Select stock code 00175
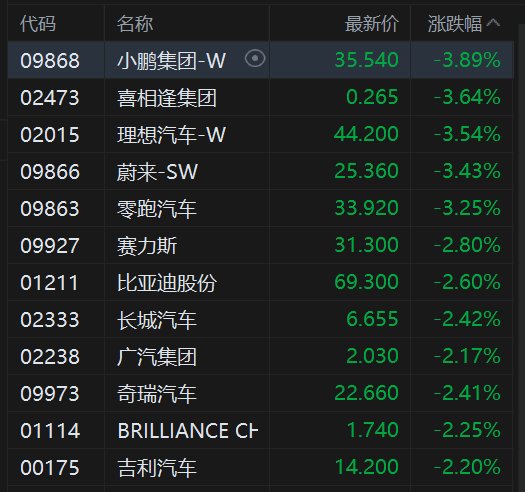This screenshot has width=525, height=492. click(x=50, y=468)
